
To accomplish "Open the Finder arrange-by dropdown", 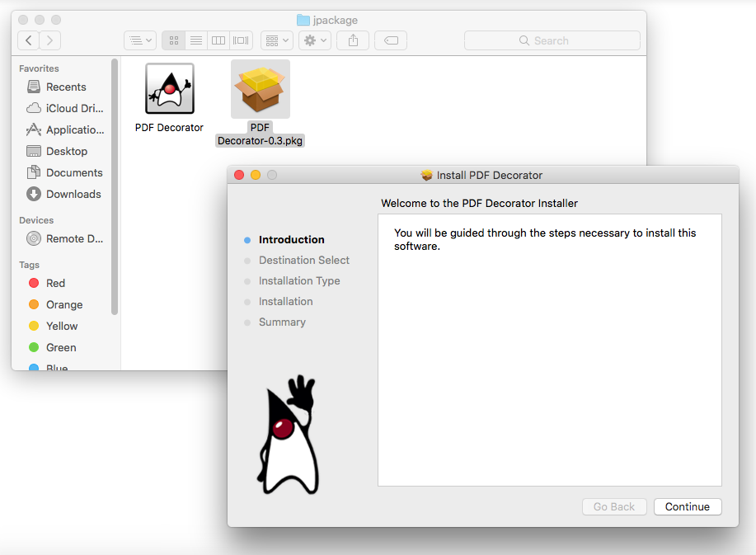I will (277, 40).
